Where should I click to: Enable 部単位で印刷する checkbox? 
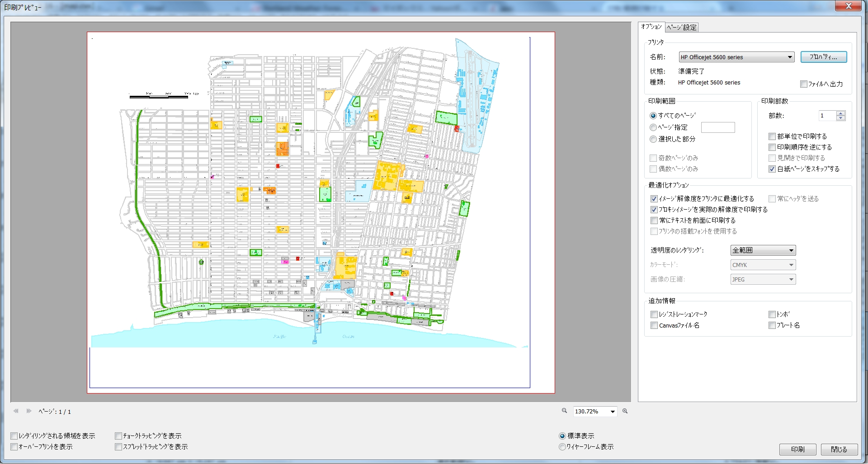pos(772,136)
